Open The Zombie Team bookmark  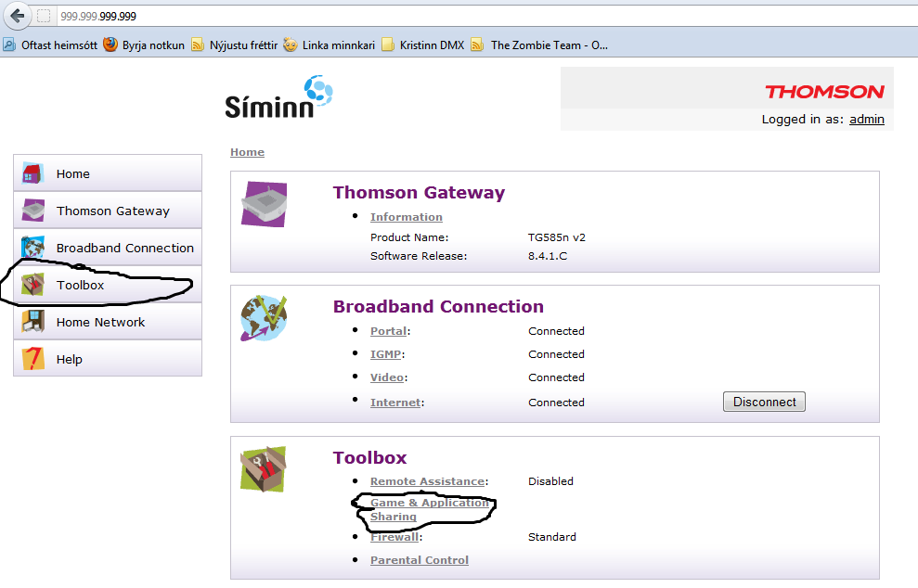pos(548,45)
